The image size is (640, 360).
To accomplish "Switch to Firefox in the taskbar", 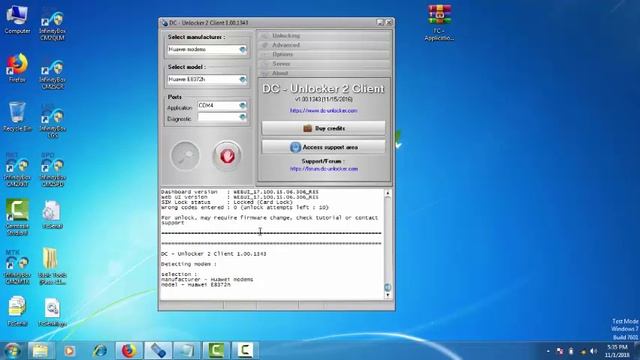I will point(129,351).
